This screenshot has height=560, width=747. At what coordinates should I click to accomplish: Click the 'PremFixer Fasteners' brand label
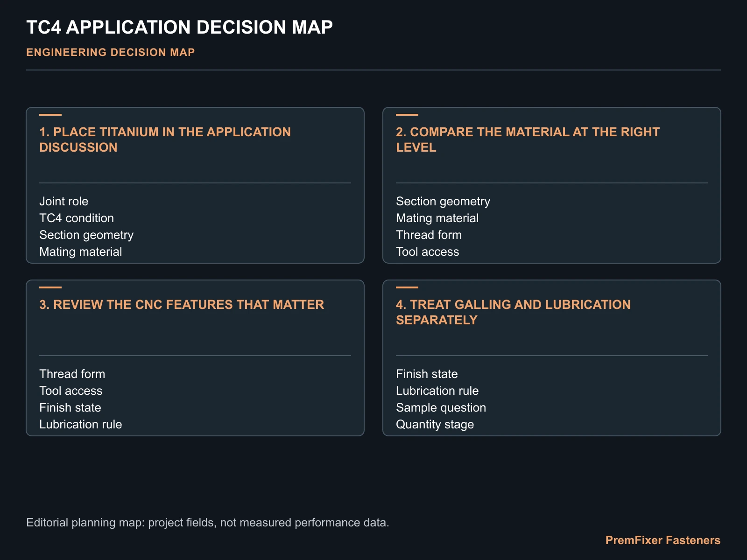coord(663,540)
